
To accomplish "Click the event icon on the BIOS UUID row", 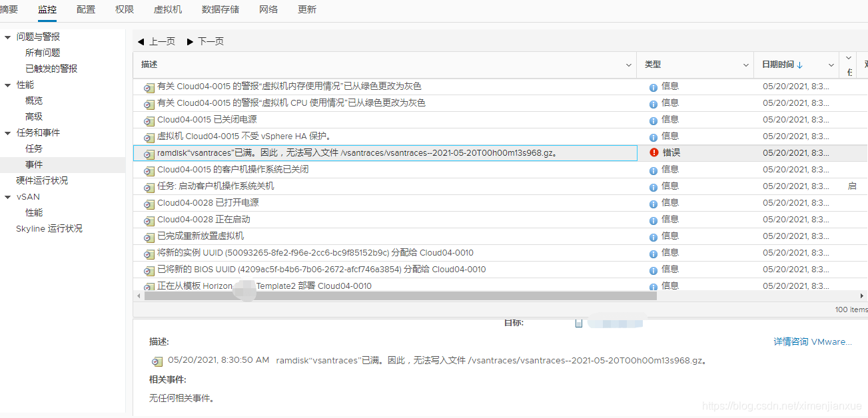I will [149, 270].
